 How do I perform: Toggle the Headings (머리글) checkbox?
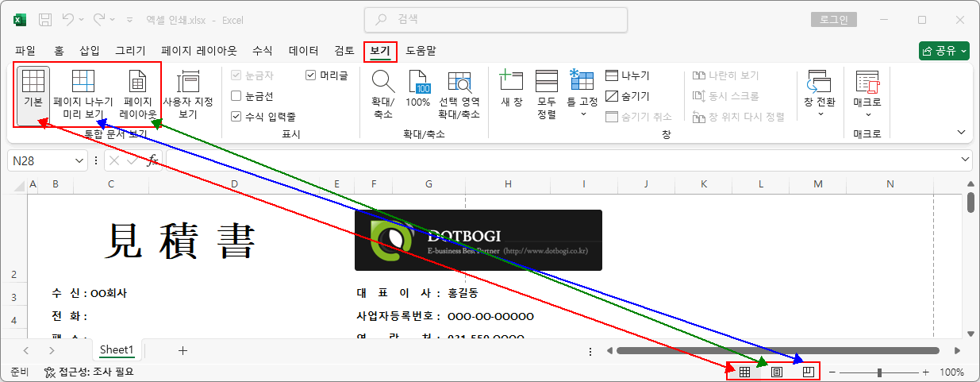tap(326, 75)
